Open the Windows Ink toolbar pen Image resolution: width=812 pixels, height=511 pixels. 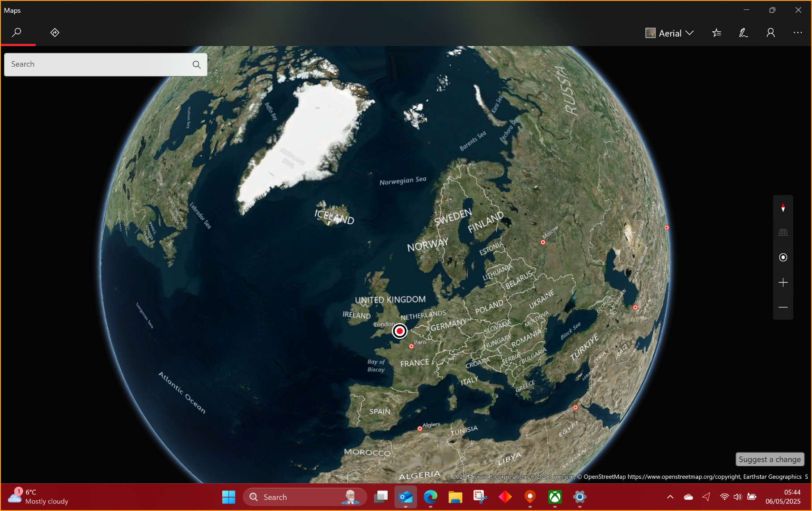743,33
